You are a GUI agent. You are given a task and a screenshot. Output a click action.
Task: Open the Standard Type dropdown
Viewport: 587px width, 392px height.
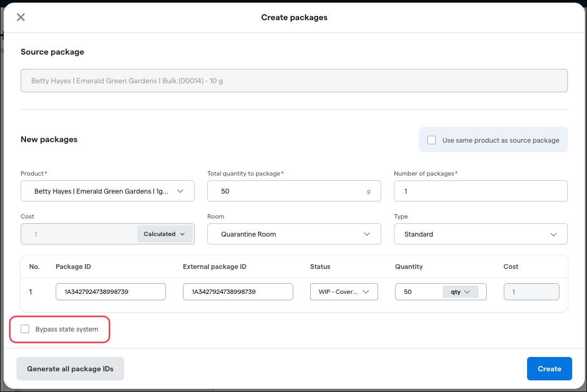click(480, 234)
